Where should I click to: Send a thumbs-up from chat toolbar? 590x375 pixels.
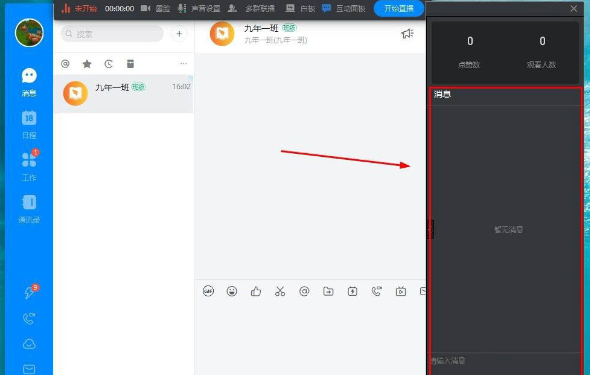[x=256, y=291]
